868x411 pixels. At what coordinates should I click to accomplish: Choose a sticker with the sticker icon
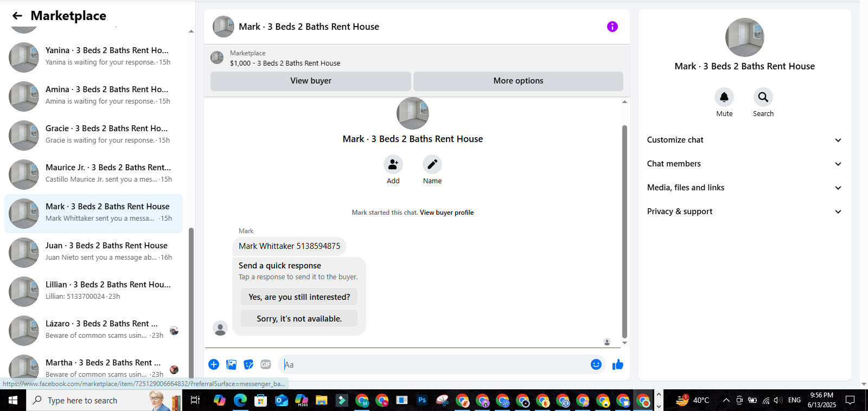click(248, 364)
